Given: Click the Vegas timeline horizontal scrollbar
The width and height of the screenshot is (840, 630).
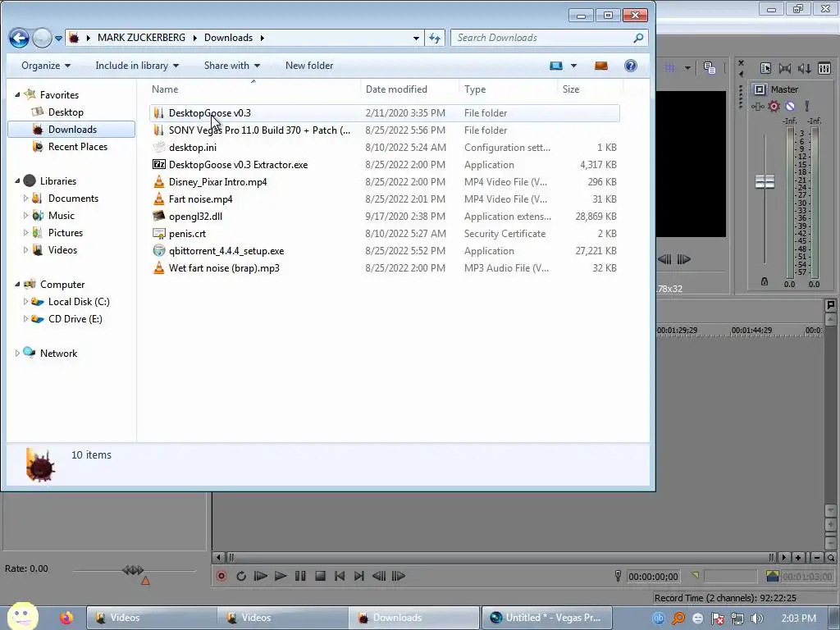Looking at the screenshot, I should (500, 558).
